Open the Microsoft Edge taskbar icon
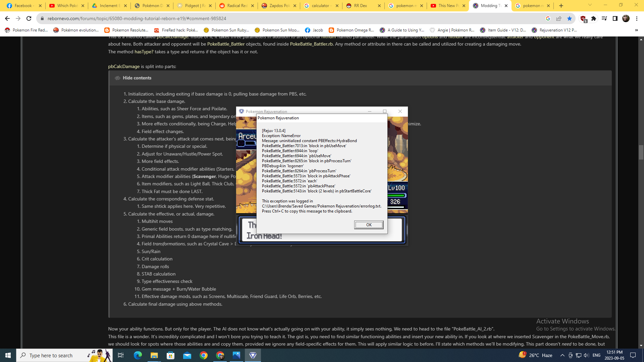This screenshot has width=644, height=362. click(x=138, y=355)
